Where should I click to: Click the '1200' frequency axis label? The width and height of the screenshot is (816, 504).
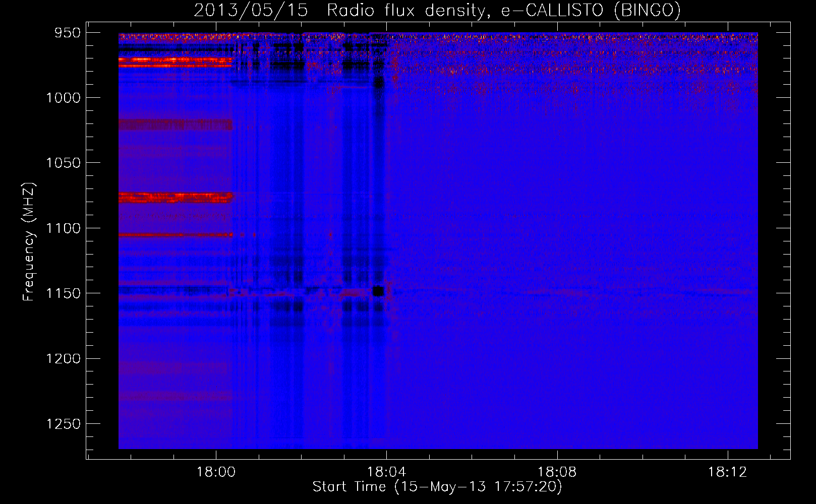pyautogui.click(x=64, y=359)
